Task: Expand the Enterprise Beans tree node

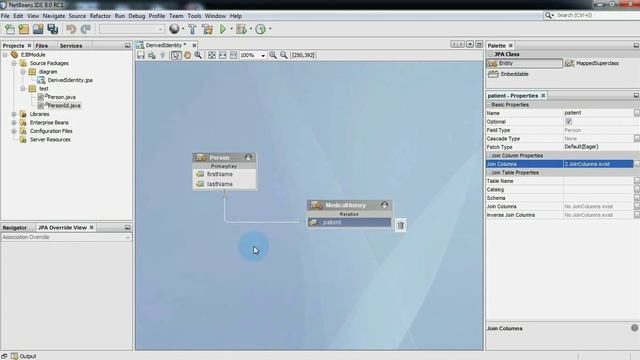Action: tap(14, 123)
